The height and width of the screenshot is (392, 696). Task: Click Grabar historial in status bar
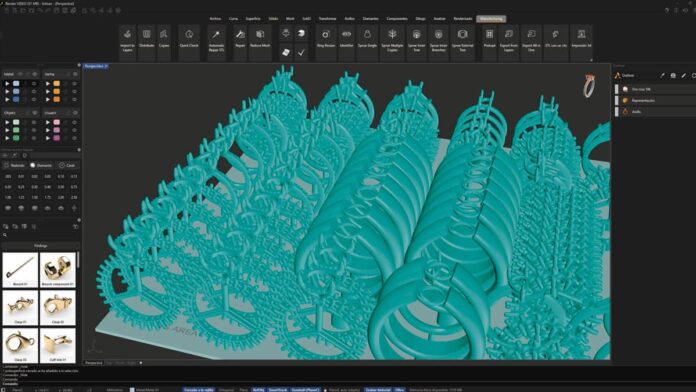[x=378, y=390]
